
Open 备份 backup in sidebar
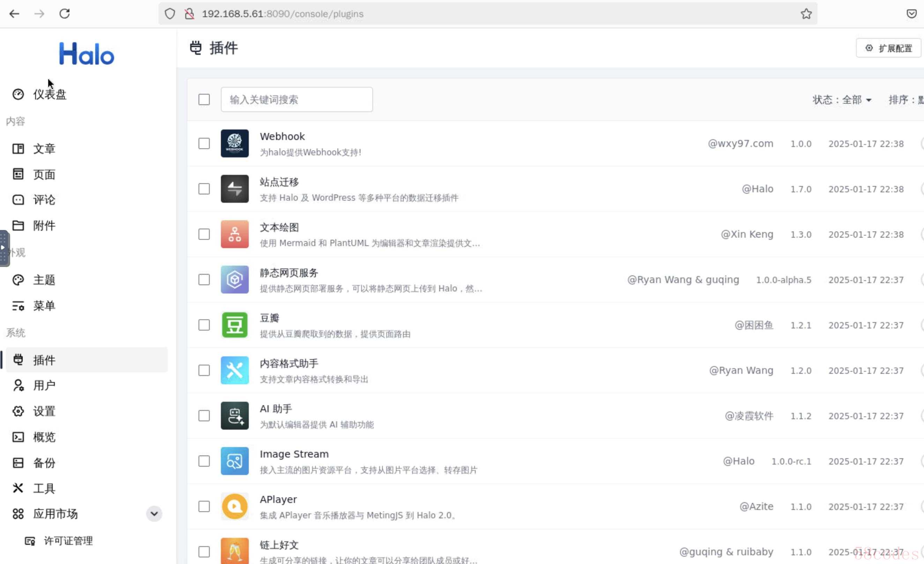point(87,462)
